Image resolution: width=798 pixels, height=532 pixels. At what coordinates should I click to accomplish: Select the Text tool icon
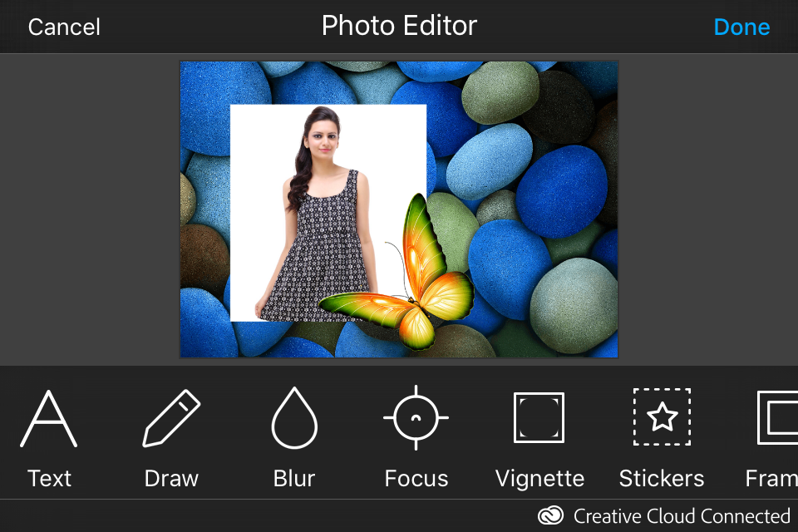click(49, 418)
